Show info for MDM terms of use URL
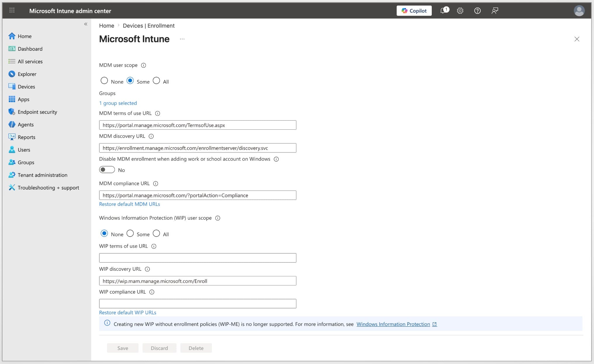594x364 pixels. click(158, 113)
